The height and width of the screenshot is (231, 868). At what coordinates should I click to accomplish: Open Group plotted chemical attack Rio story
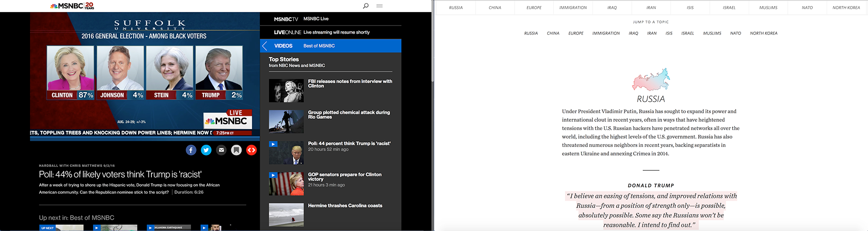click(x=349, y=114)
